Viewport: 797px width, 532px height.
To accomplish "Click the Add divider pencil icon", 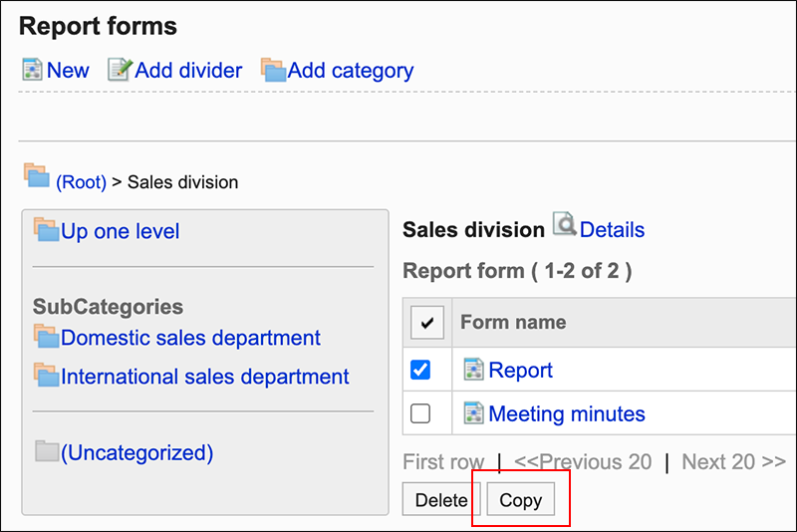I will tap(120, 70).
